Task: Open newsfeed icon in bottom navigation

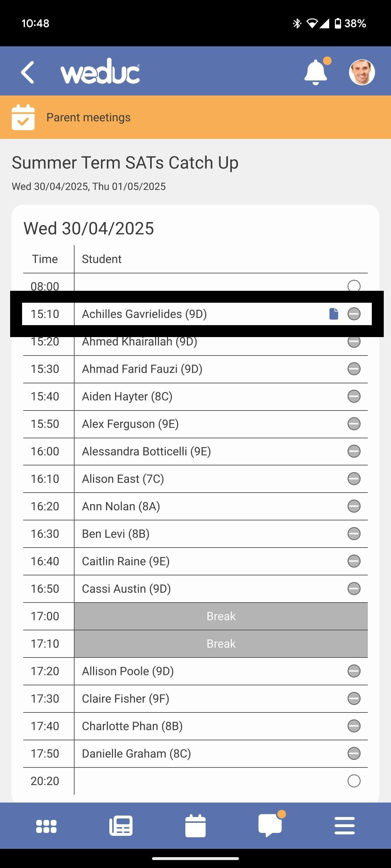Action: click(121, 826)
